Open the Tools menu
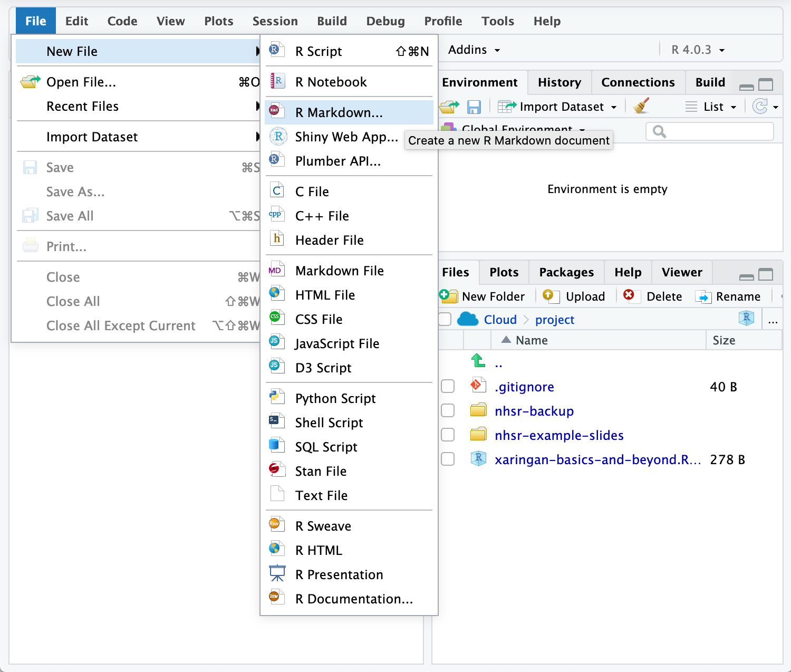Screen dimensions: 791x672 pos(497,21)
